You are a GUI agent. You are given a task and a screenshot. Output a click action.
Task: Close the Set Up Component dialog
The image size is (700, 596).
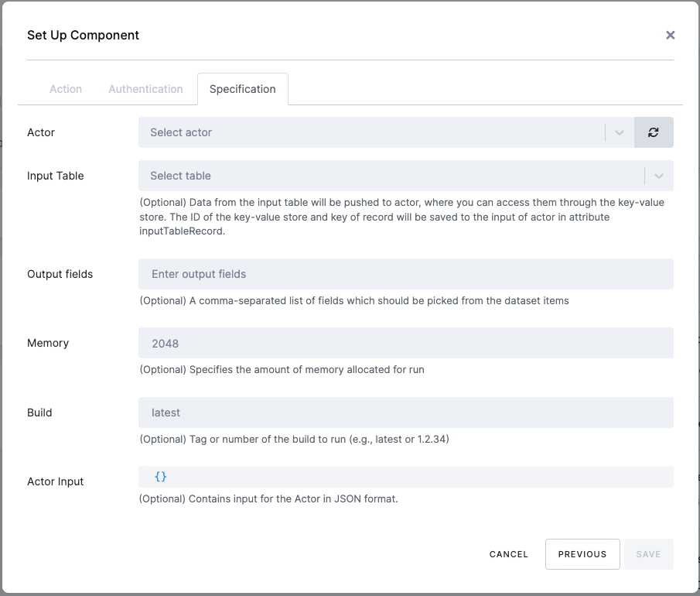670,35
